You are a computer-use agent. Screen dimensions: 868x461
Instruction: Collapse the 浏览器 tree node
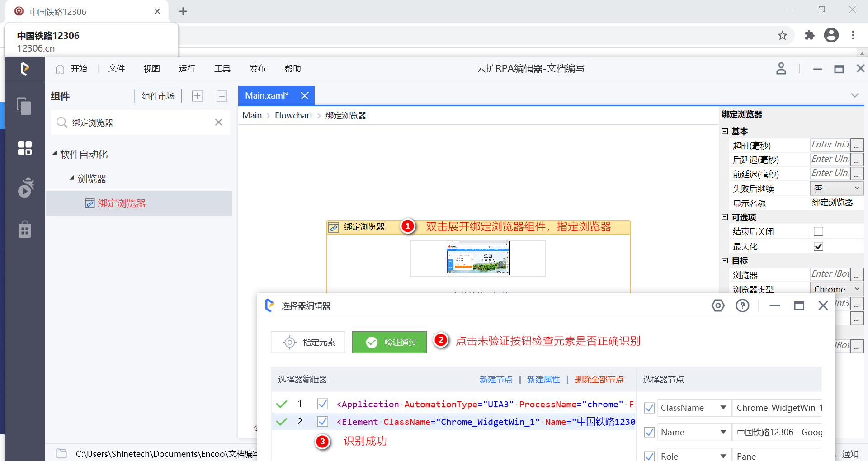(72, 179)
